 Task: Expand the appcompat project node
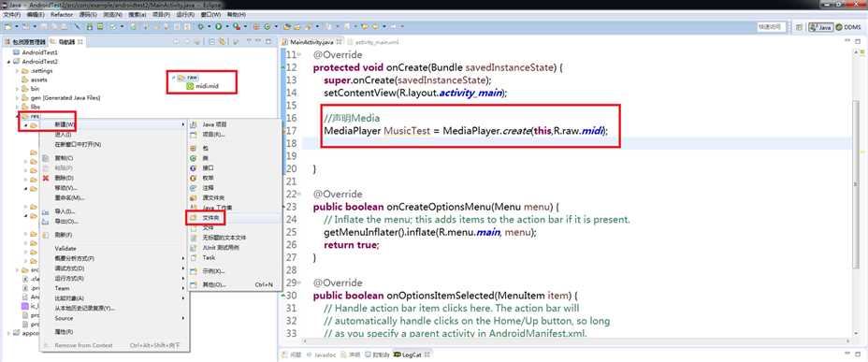click(x=8, y=334)
